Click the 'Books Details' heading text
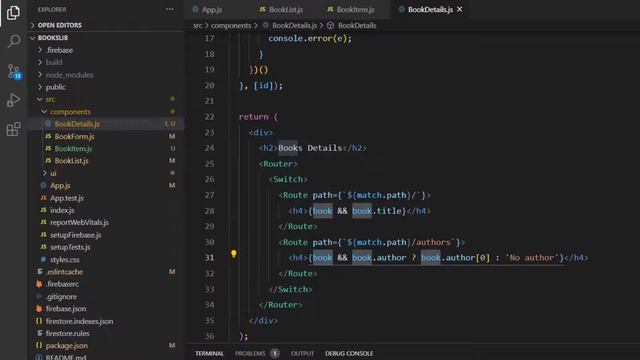Image resolution: width=640 pixels, height=360 pixels. [x=310, y=148]
